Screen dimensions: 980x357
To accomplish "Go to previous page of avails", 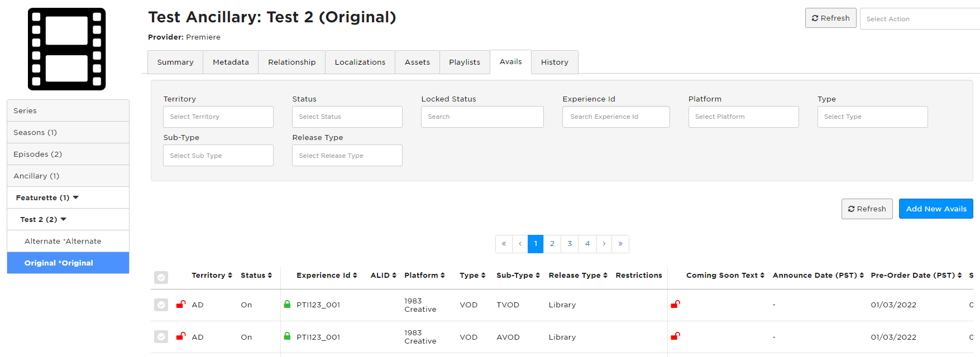I will [520, 244].
